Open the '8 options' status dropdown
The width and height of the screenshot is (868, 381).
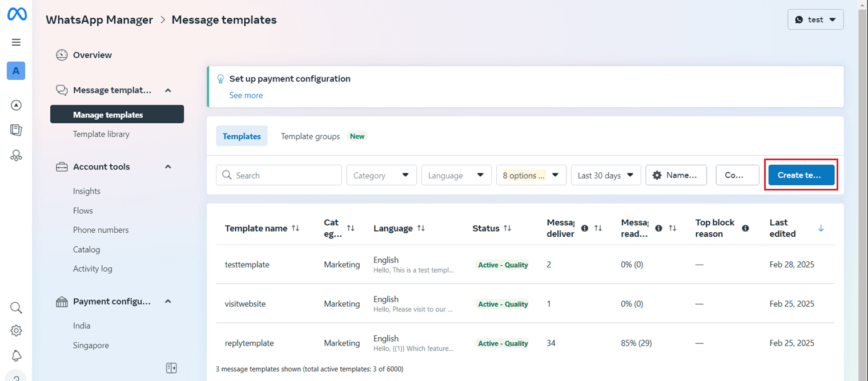[x=531, y=175]
